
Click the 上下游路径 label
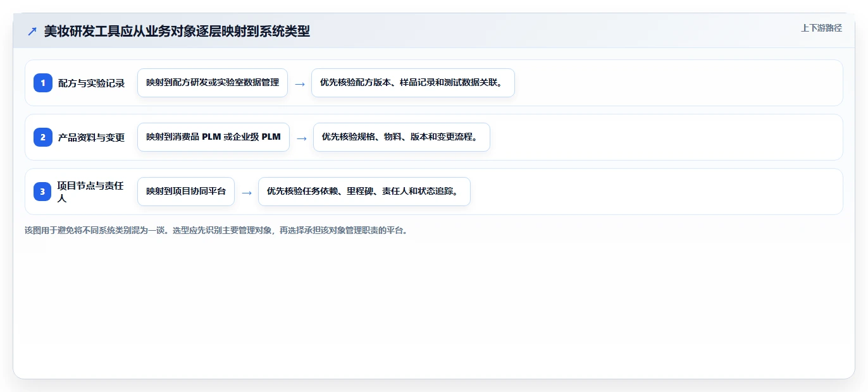pyautogui.click(x=821, y=28)
